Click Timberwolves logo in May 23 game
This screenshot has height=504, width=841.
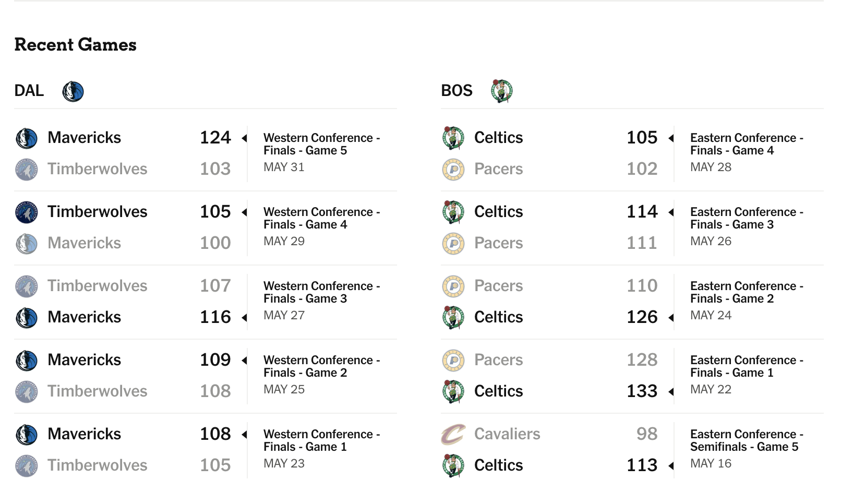[x=27, y=466]
